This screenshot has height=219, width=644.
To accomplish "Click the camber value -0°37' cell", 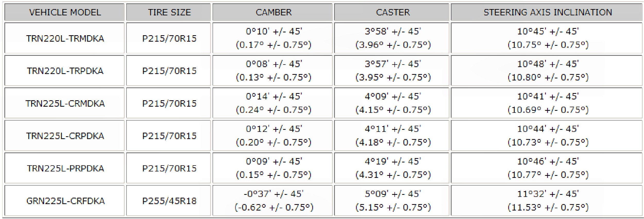I will coord(273,200).
